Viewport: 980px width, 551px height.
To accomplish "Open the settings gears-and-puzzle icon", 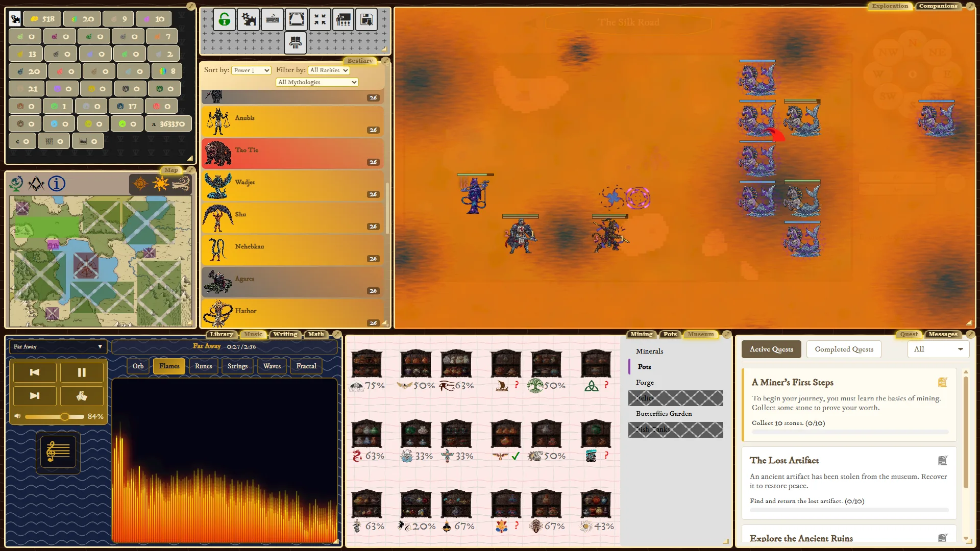I will point(249,19).
